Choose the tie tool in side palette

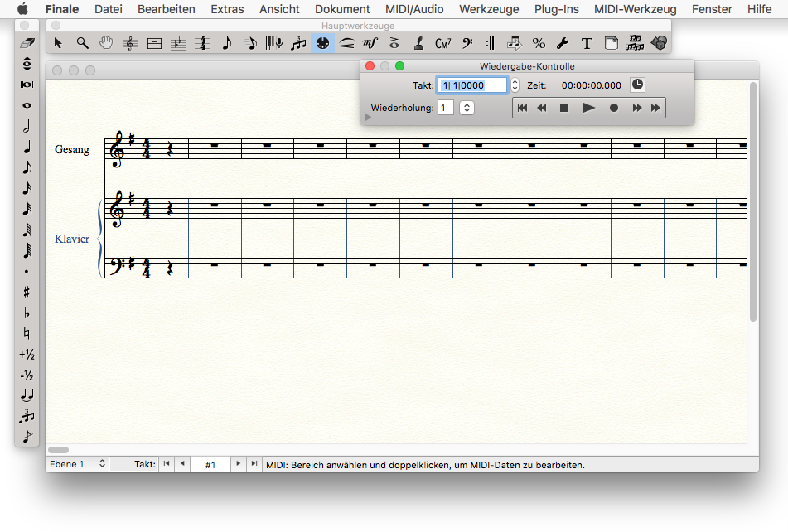pos(27,396)
